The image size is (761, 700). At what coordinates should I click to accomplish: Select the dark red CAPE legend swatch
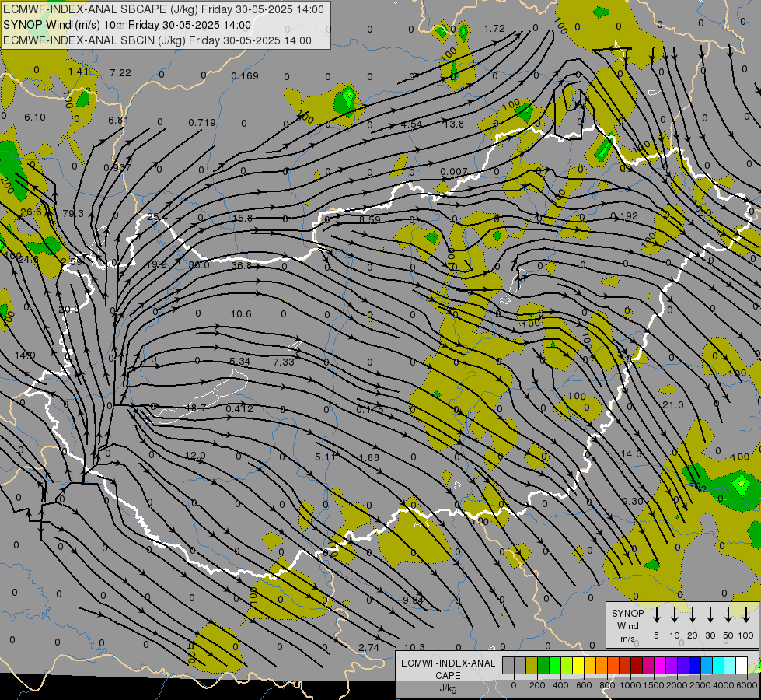click(637, 665)
